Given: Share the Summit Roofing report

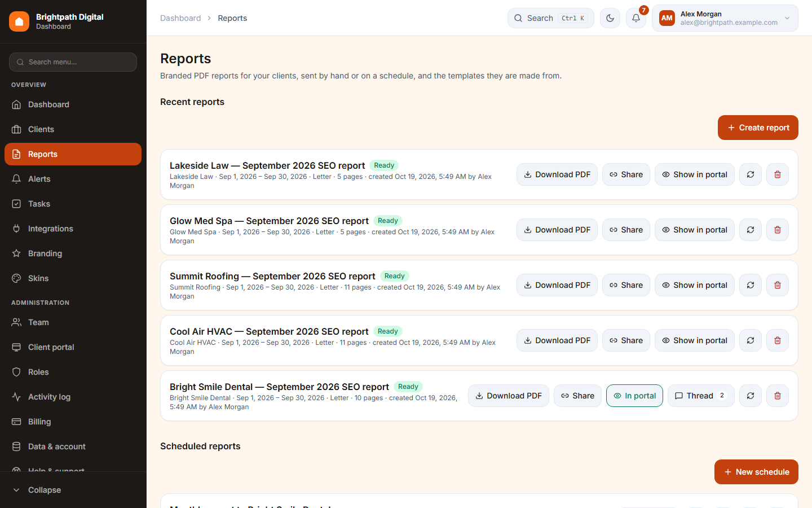Looking at the screenshot, I should pos(626,285).
